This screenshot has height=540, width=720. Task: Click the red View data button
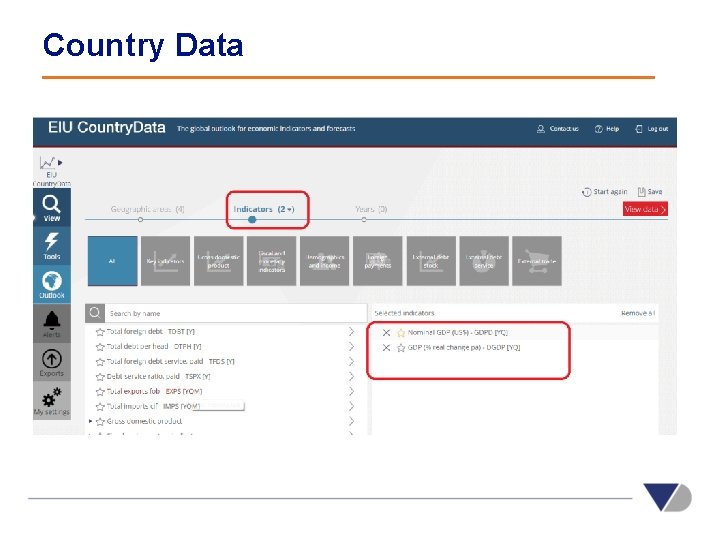click(x=645, y=209)
